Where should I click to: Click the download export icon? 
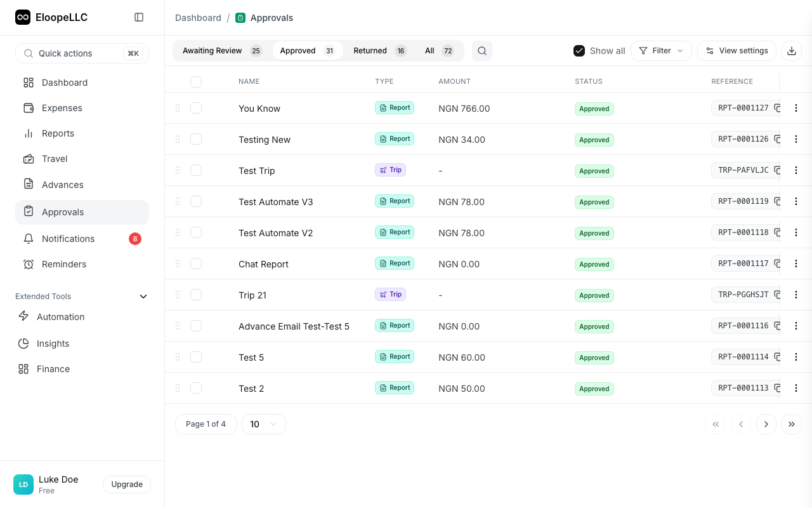coord(791,51)
